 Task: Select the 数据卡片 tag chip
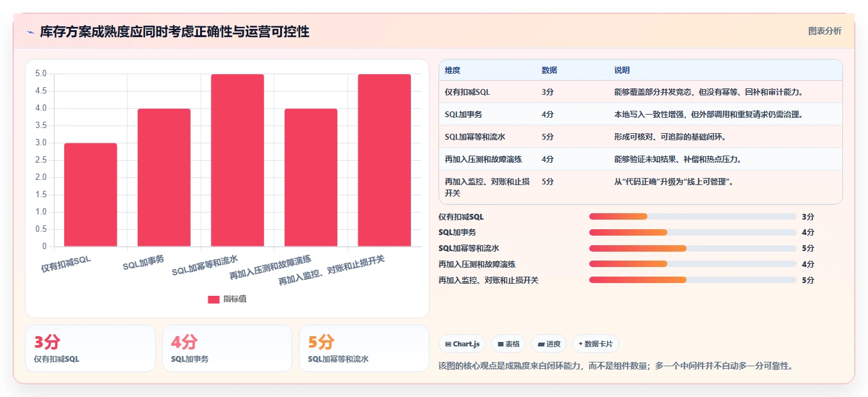tap(596, 344)
